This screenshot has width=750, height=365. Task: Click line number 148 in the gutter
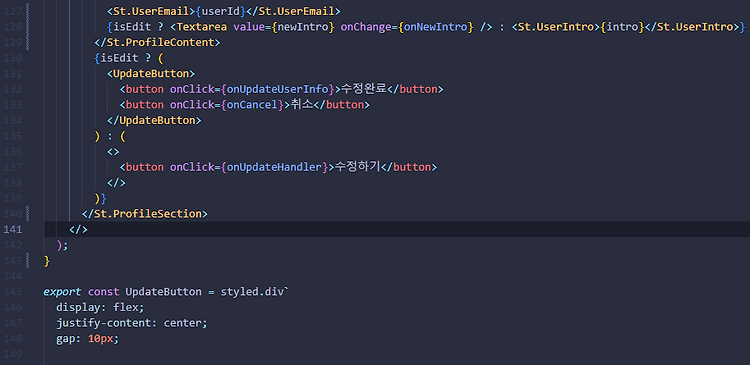(12, 338)
